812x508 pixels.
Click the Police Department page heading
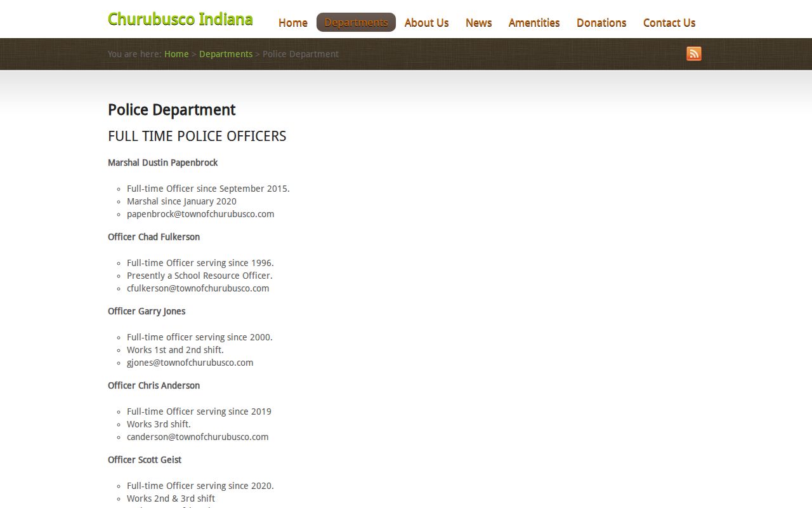(171, 110)
